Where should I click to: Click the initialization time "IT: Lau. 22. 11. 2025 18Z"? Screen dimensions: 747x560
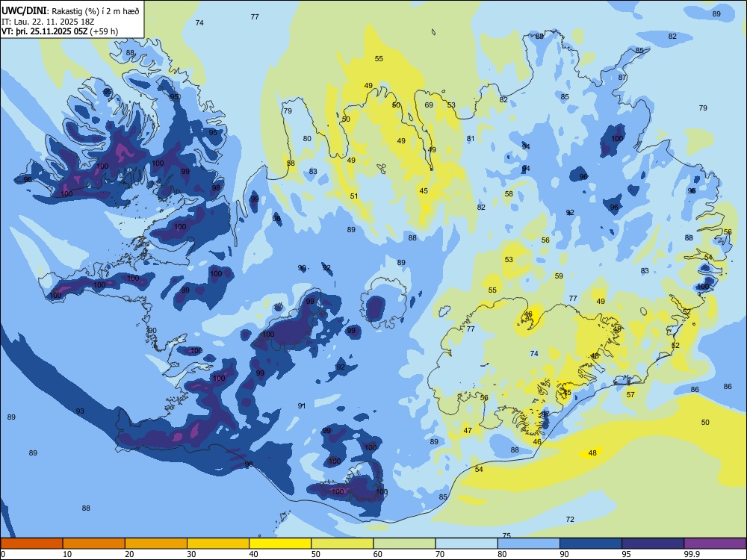[46, 22]
